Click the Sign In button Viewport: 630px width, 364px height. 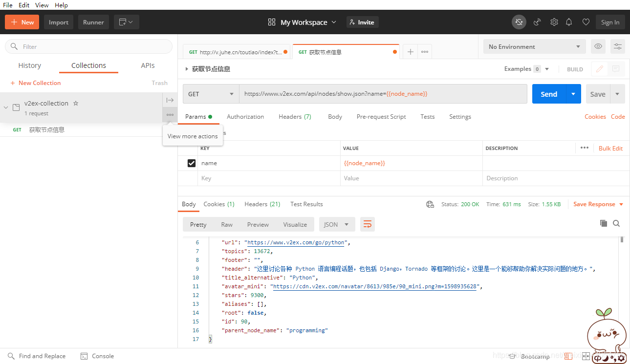[610, 22]
